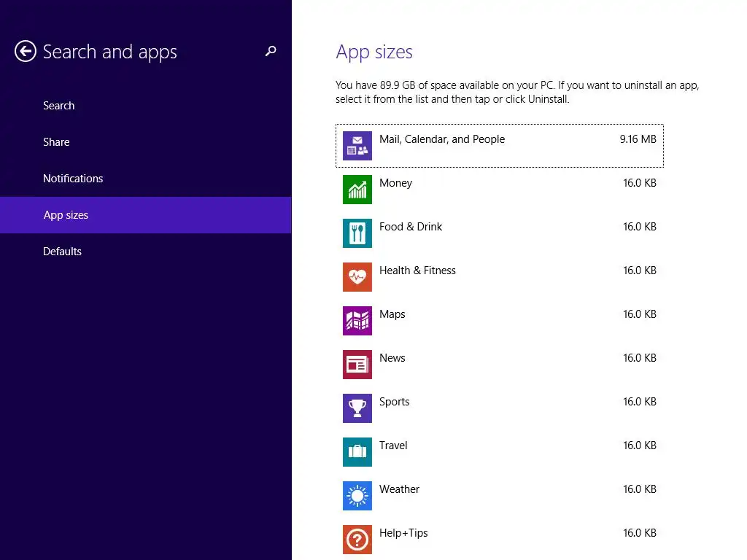
Task: Select the Maps app name
Action: (x=392, y=315)
